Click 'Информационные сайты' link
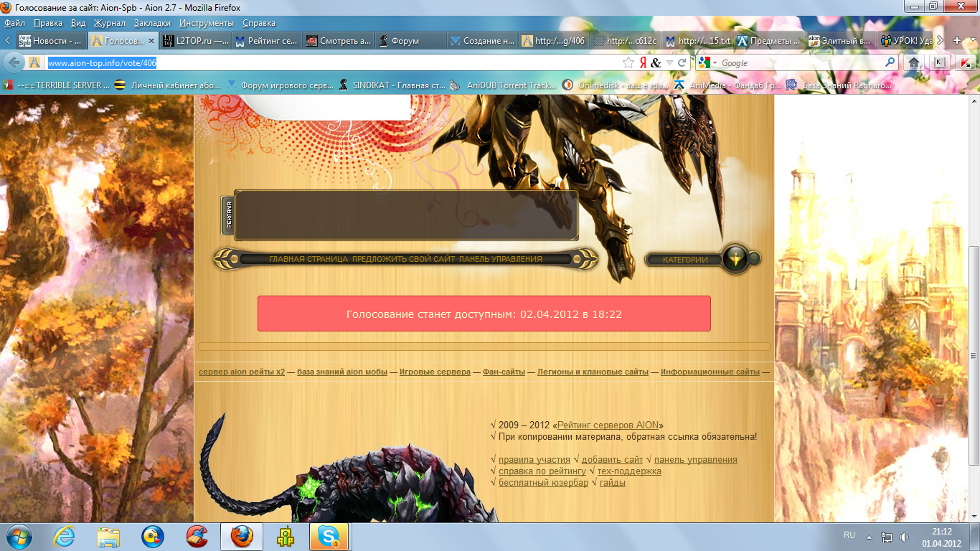The width and height of the screenshot is (980, 551). tap(710, 372)
